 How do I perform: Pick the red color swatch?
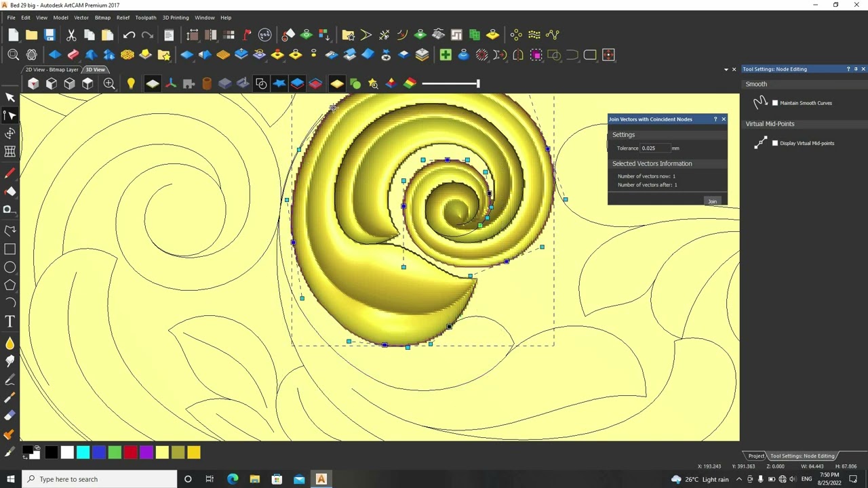click(x=130, y=452)
